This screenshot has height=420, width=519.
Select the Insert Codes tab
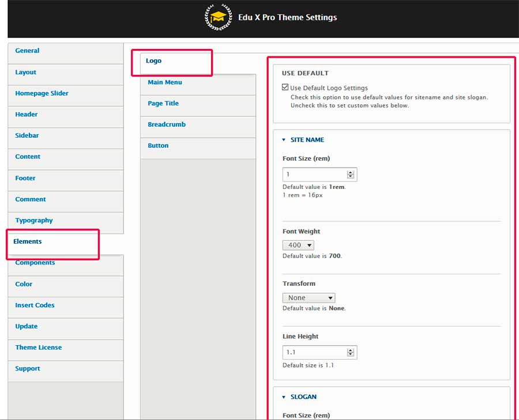pyautogui.click(x=35, y=305)
